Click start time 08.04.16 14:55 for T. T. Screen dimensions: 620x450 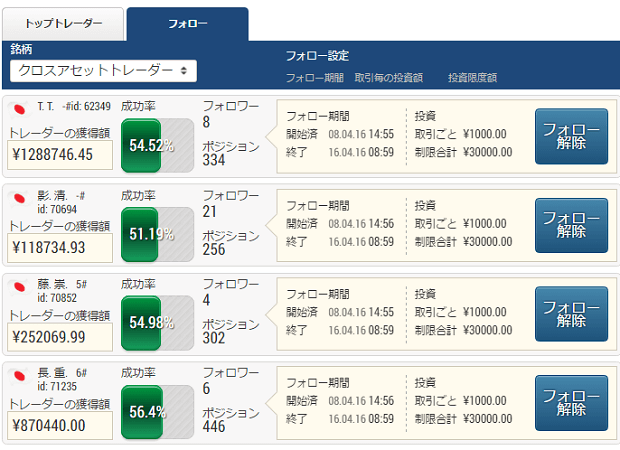click(361, 134)
